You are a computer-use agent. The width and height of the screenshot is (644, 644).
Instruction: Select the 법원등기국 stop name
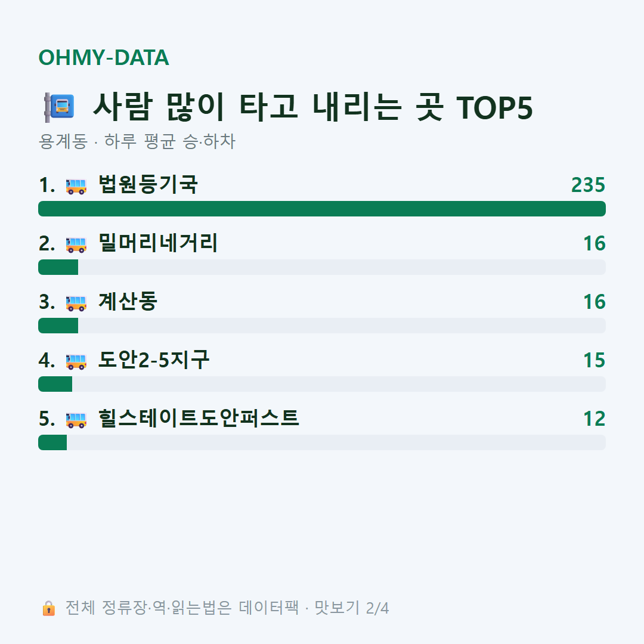(x=148, y=184)
